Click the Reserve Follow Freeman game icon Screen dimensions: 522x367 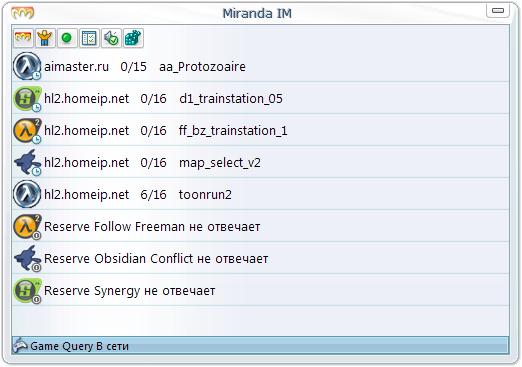[27, 226]
